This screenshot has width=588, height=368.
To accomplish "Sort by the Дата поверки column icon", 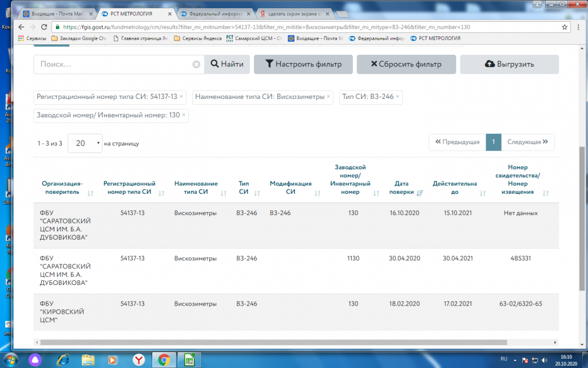I will click(420, 193).
